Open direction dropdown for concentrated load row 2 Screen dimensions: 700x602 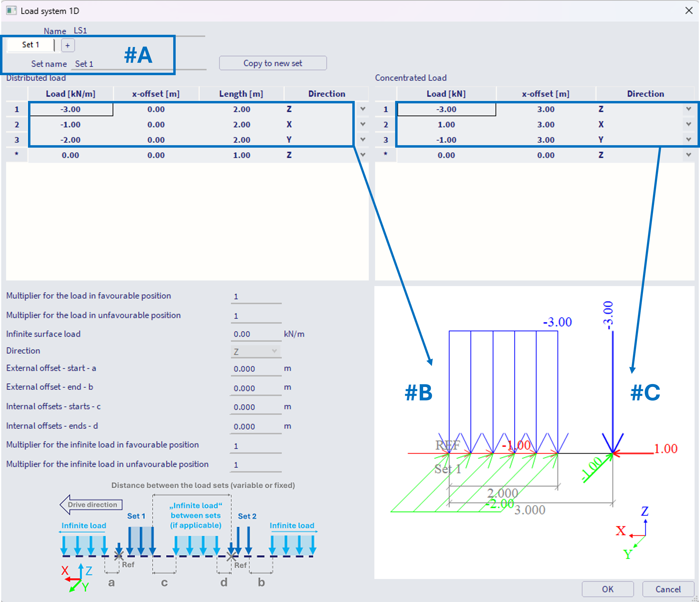pos(688,124)
